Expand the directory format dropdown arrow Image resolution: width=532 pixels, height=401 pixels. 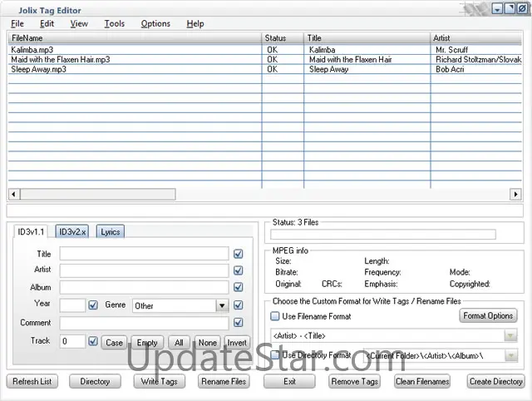(x=510, y=356)
